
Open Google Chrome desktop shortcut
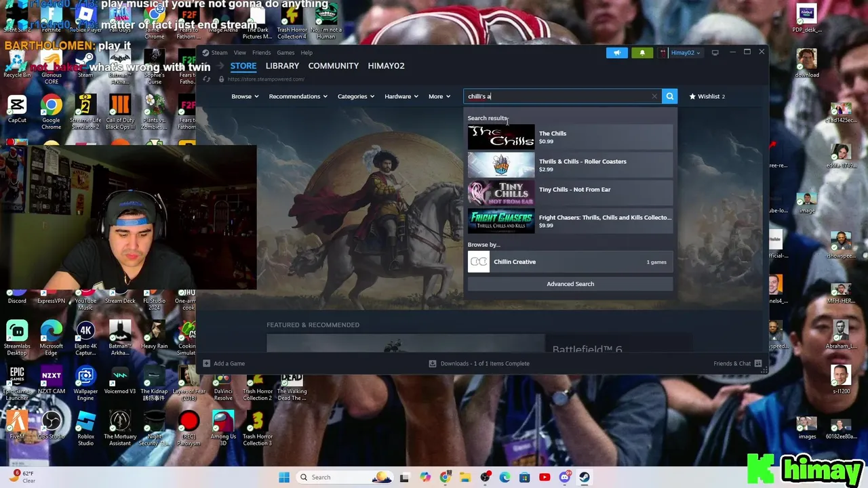pyautogui.click(x=51, y=112)
